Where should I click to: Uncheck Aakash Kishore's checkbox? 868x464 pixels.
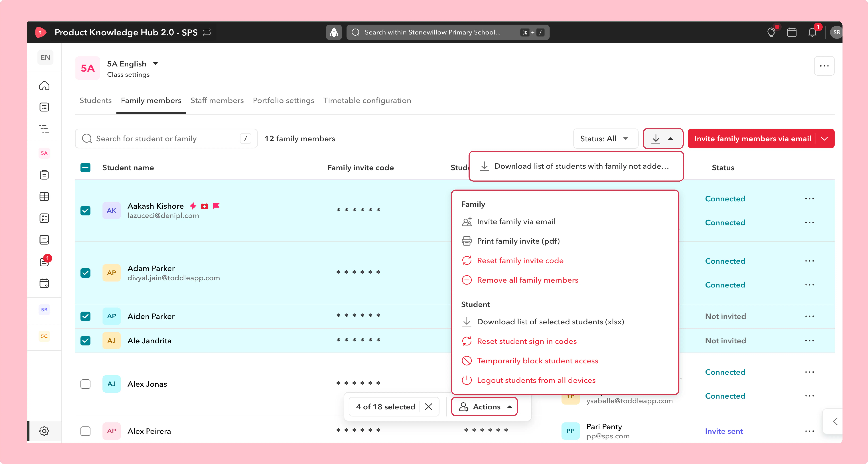click(x=86, y=210)
